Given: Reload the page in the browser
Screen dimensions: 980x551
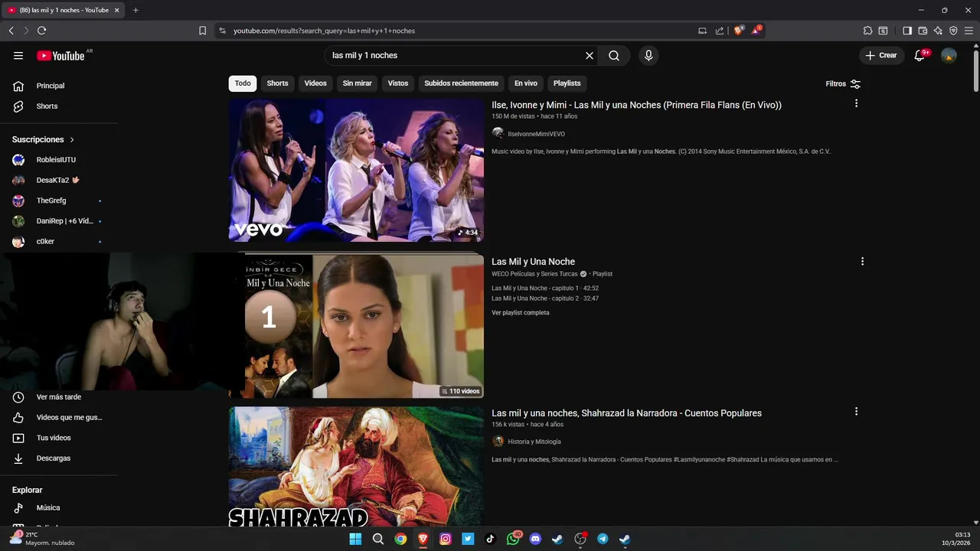Looking at the screenshot, I should 41,31.
